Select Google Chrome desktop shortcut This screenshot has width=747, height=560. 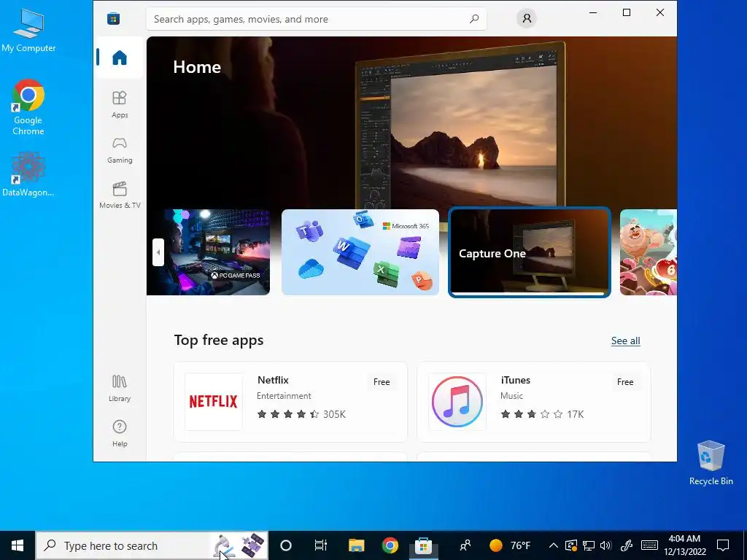click(28, 108)
